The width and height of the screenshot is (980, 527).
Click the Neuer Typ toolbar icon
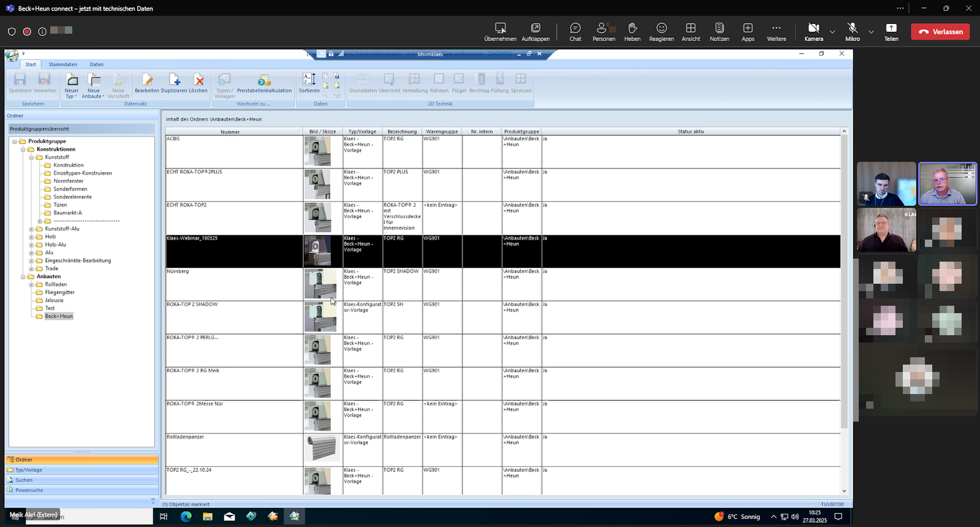coord(72,80)
